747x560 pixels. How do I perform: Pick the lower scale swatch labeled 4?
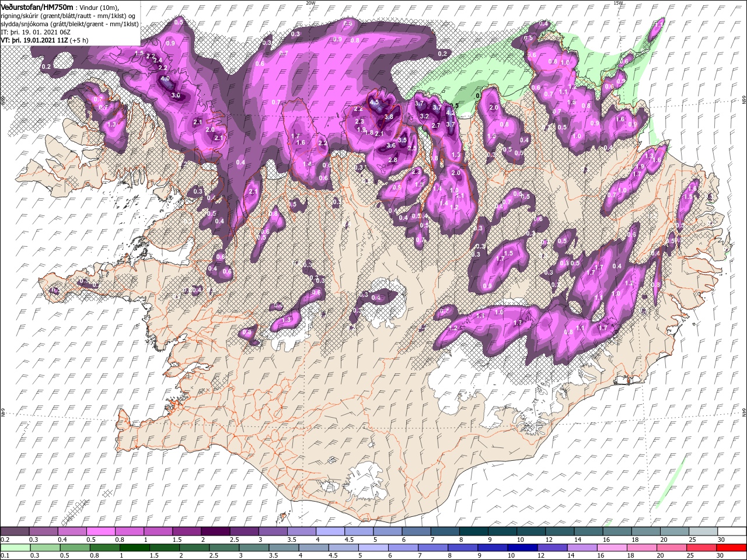click(x=314, y=547)
